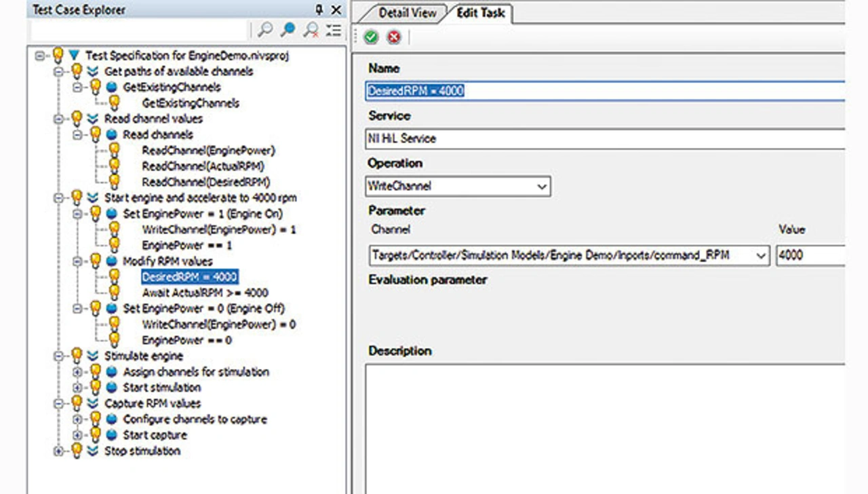Click the red cancel edit icon
The height and width of the screenshot is (494, 868).
click(x=393, y=37)
